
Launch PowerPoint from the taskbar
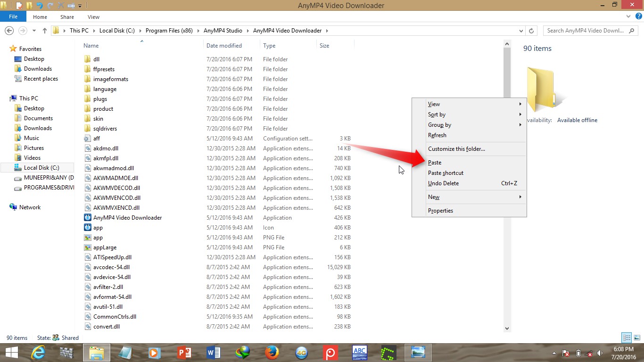click(184, 353)
